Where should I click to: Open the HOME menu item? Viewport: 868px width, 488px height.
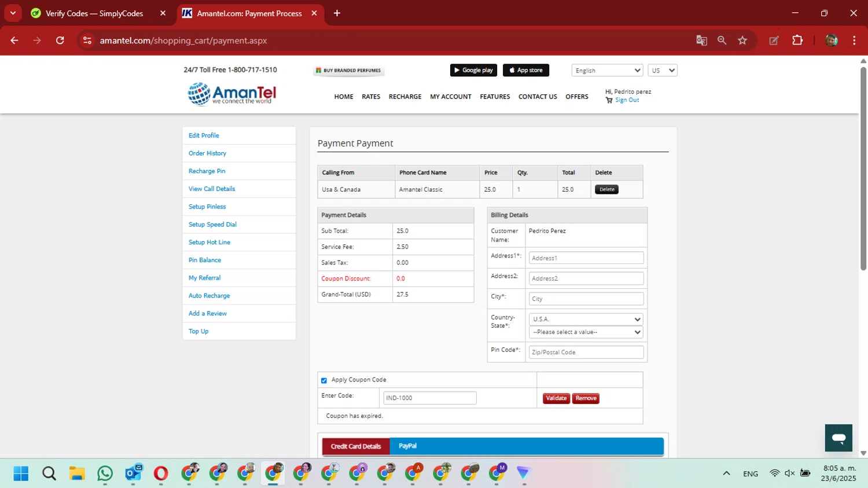coord(344,97)
